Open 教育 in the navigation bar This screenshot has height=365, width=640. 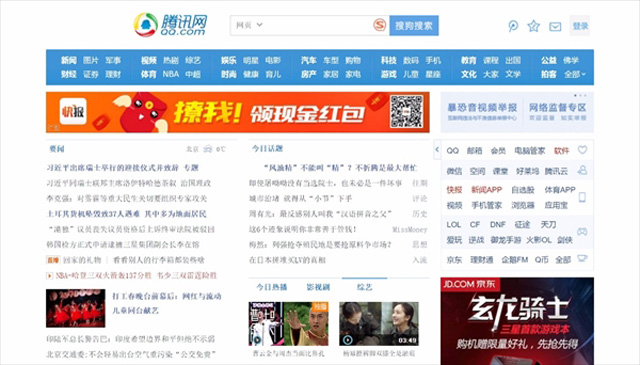[469, 60]
